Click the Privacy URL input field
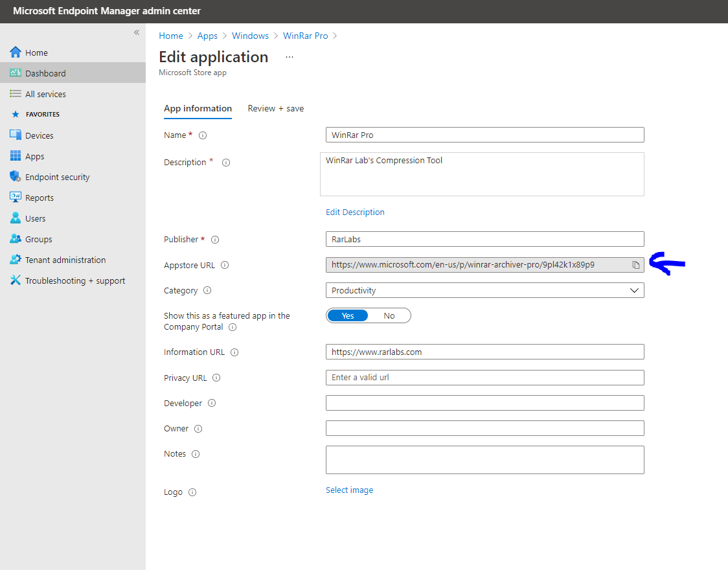 click(484, 378)
